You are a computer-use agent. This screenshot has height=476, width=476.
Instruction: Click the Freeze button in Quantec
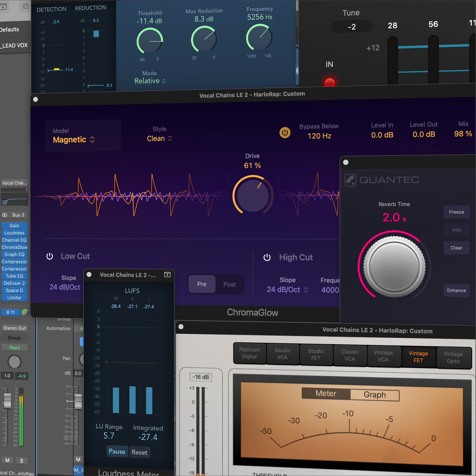tap(456, 212)
